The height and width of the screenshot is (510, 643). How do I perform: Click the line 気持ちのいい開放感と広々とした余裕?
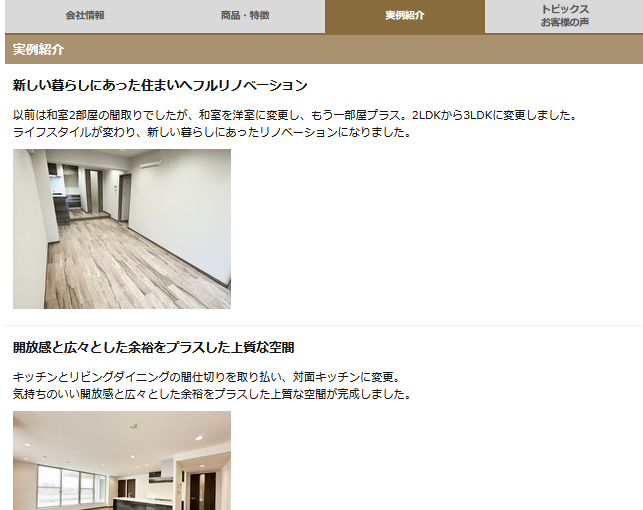tap(212, 394)
